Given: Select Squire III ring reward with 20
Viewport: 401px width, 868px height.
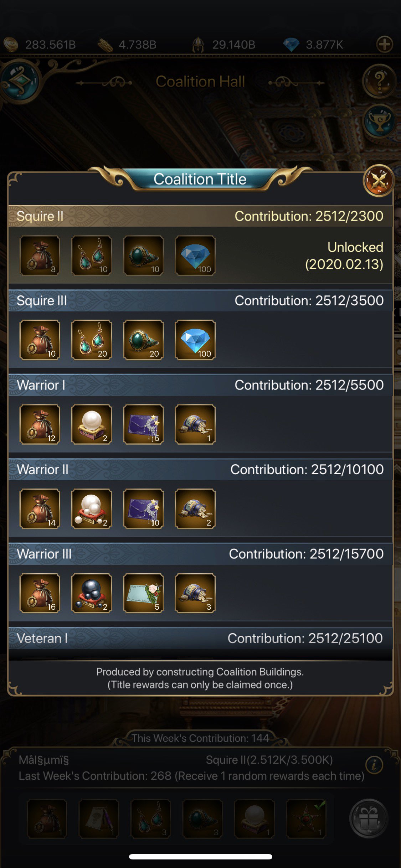Looking at the screenshot, I should click(144, 340).
